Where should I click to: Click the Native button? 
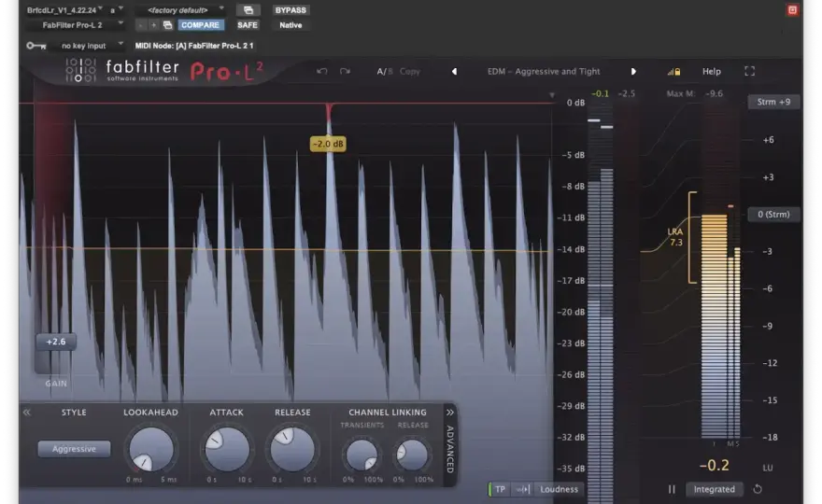pyautogui.click(x=291, y=25)
